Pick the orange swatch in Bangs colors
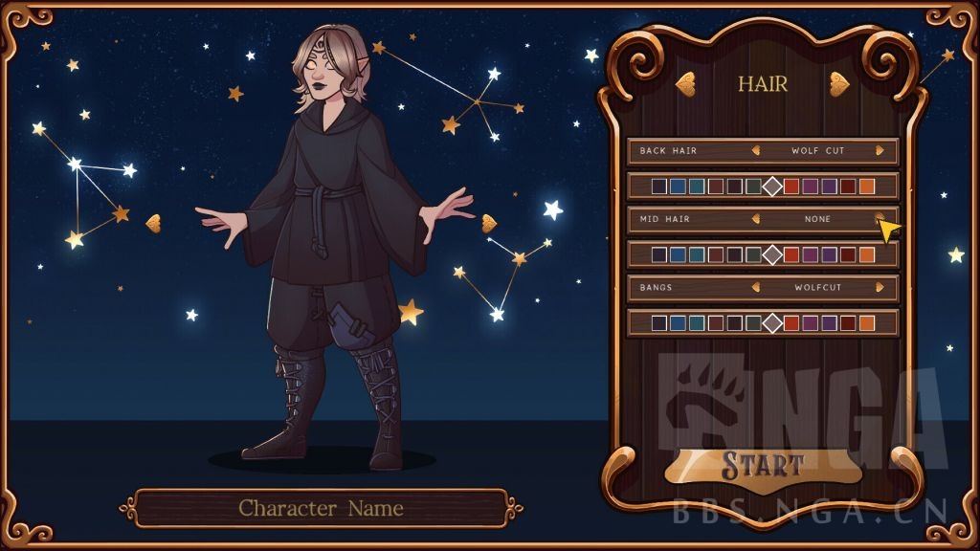 (867, 323)
